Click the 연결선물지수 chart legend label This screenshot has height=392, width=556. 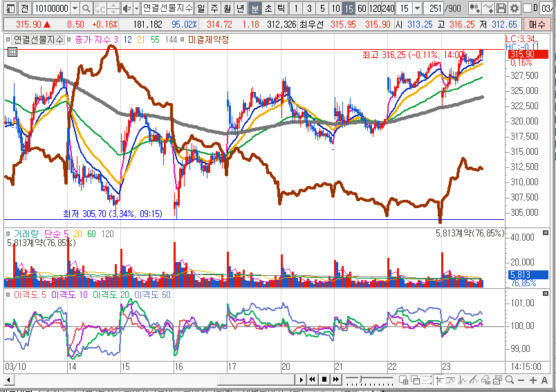pos(38,39)
